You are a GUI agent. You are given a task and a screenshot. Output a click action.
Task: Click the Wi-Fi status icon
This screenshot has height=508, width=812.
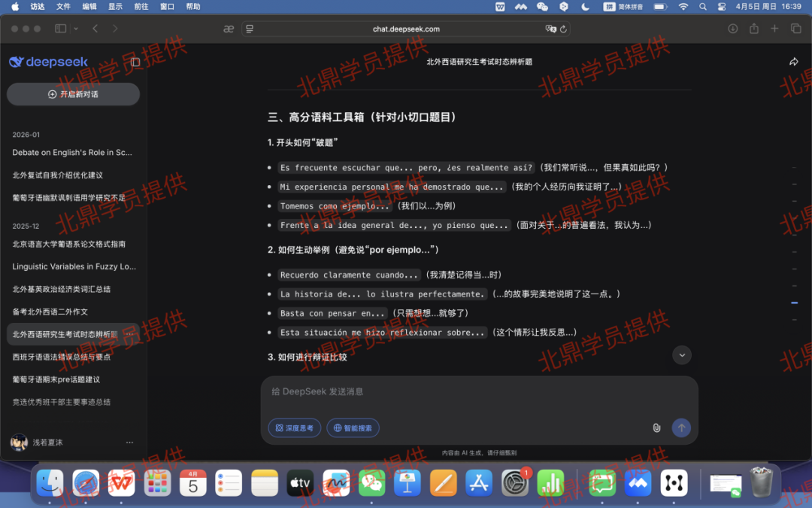683,7
